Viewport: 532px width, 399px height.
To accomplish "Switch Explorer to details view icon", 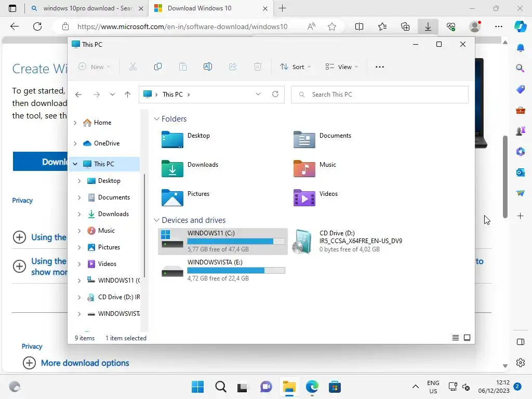I will click(x=455, y=338).
